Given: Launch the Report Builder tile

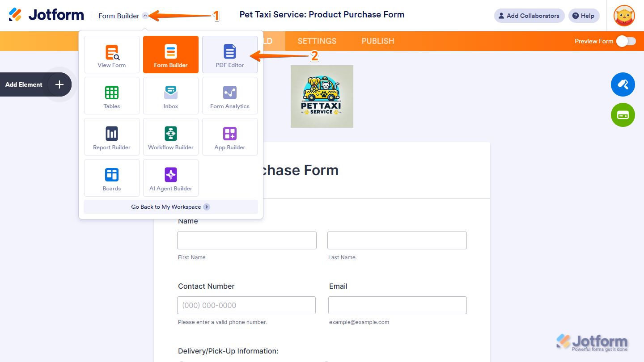Looking at the screenshot, I should point(112,137).
